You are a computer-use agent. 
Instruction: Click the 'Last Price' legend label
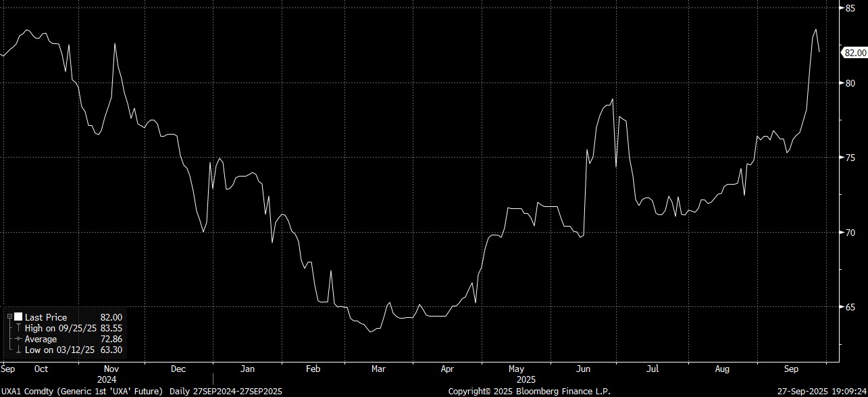(x=46, y=317)
